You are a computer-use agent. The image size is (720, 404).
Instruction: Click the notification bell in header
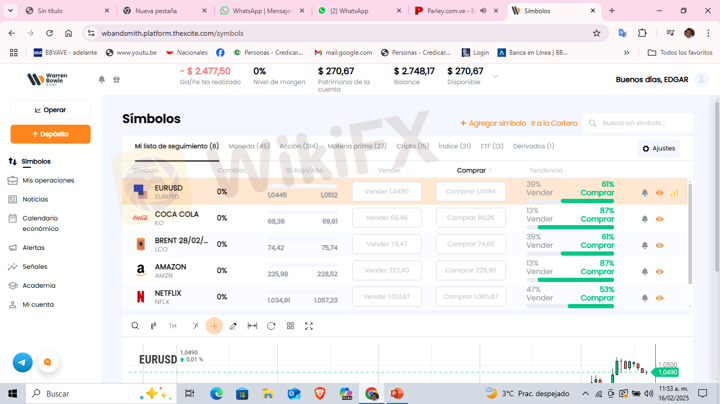[101, 79]
